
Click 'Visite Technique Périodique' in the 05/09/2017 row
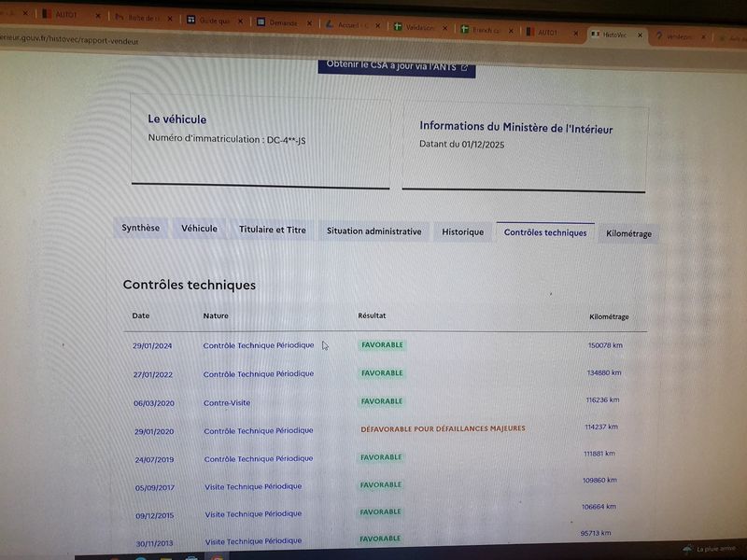(x=253, y=486)
